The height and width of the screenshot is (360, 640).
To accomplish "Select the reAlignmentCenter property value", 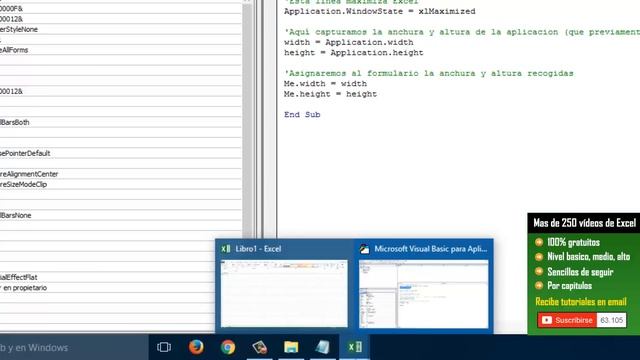I will click(x=29, y=174).
